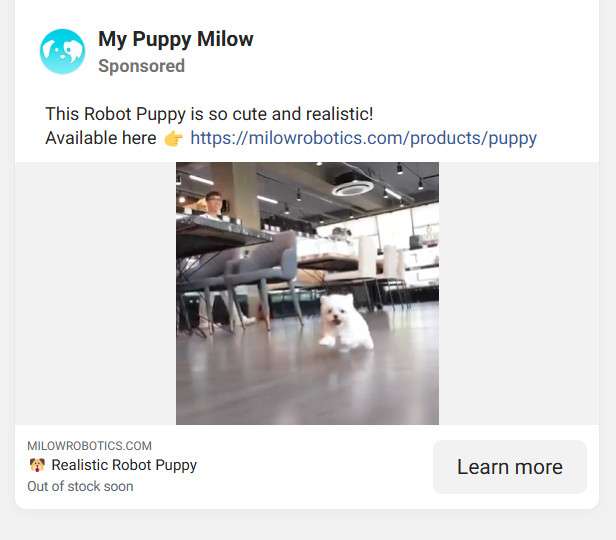616x540 pixels.
Task: Select the Sponsored label under page name
Action: coord(141,66)
